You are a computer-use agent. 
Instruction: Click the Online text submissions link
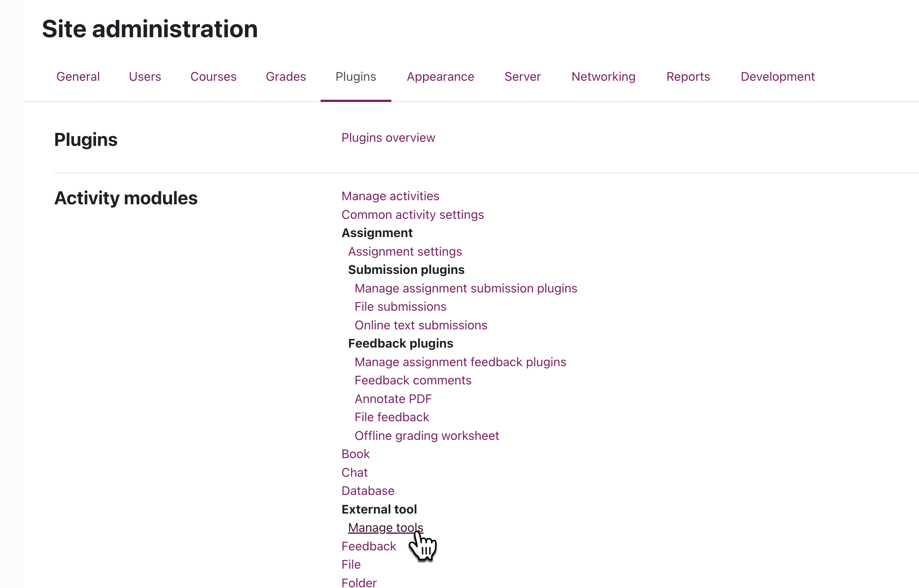[x=420, y=325]
